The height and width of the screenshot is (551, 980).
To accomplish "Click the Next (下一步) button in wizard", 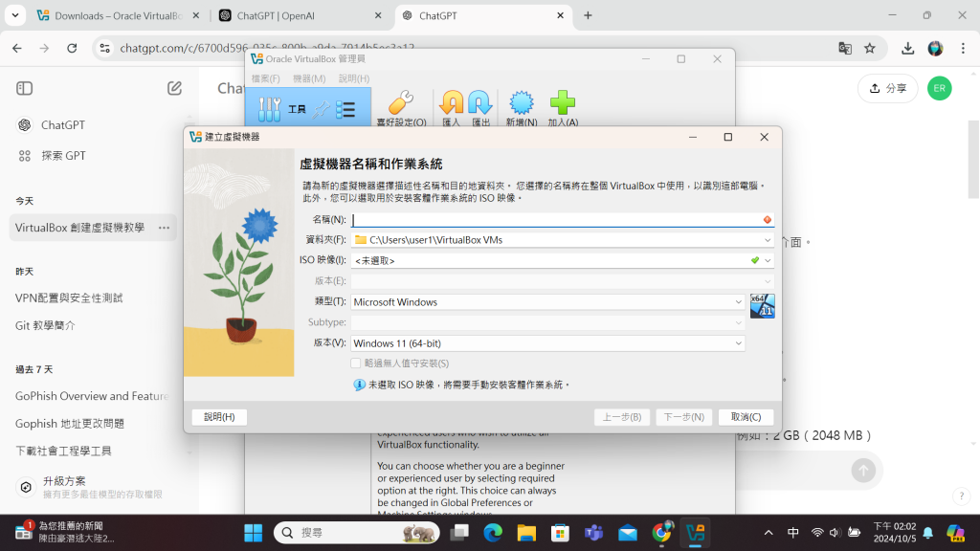I will (x=683, y=417).
